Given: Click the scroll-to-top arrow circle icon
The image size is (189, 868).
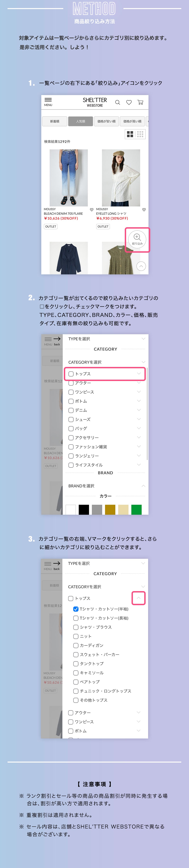Looking at the screenshot, I should [141, 266].
